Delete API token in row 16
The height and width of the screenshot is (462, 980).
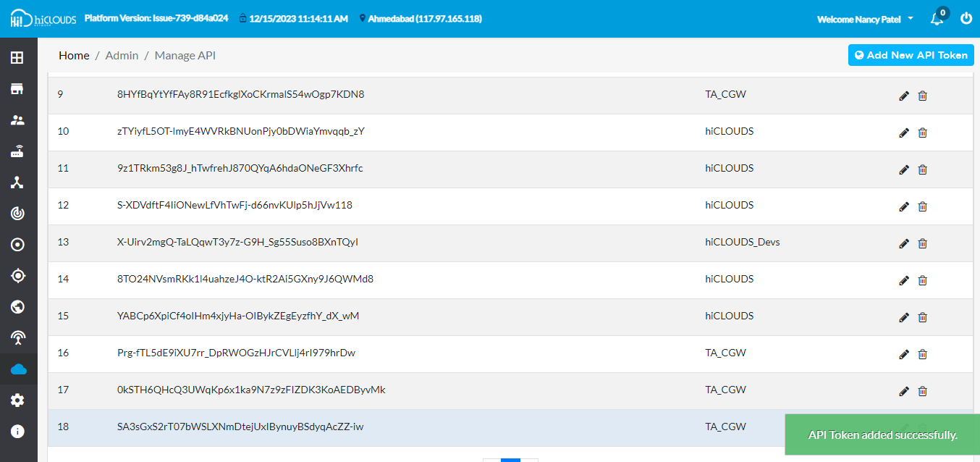coord(922,354)
